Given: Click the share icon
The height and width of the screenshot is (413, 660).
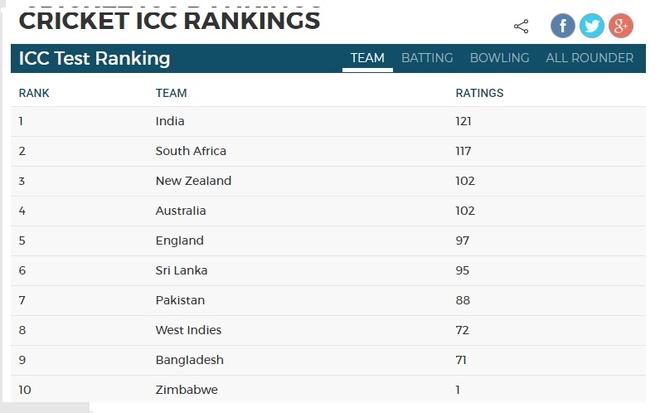Looking at the screenshot, I should tap(521, 27).
